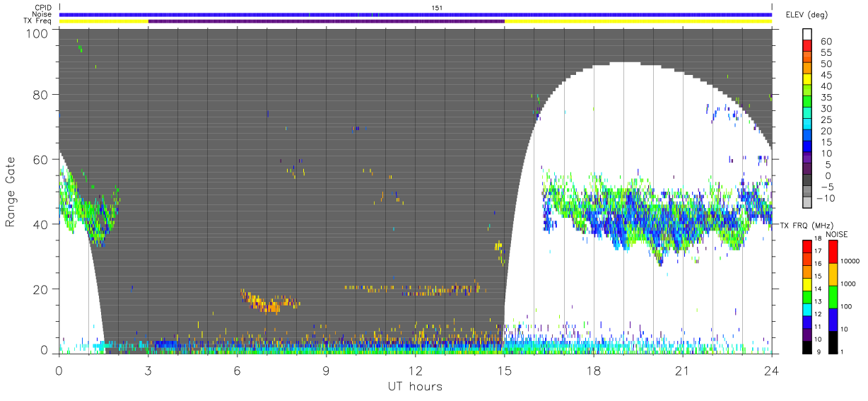Screen dimensions: 868x401
Task: Select the orange 1000–10000 NOISE colorbar segment
Action: [x=833, y=274]
